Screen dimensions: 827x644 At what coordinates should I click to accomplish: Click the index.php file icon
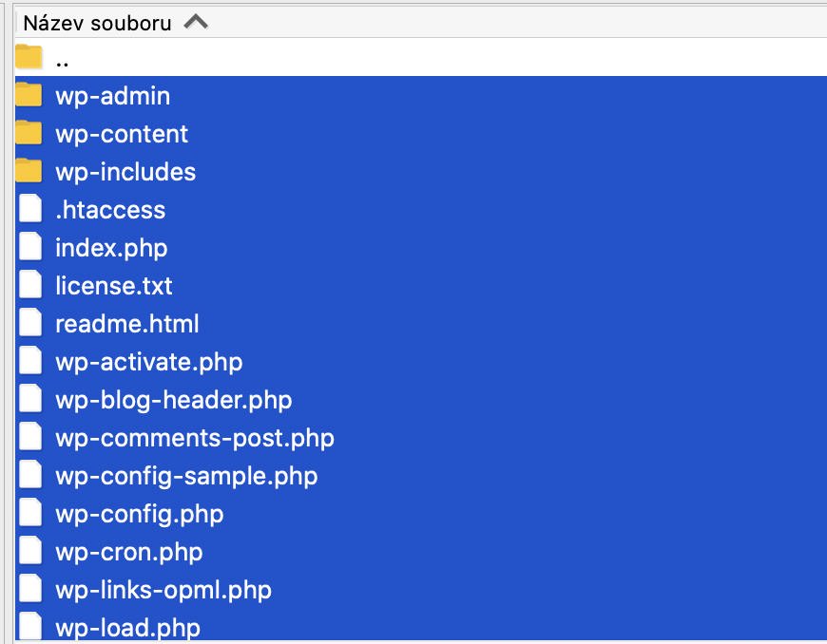click(30, 247)
